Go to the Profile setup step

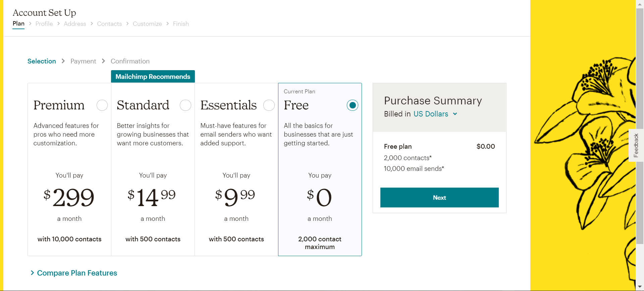[x=44, y=24]
